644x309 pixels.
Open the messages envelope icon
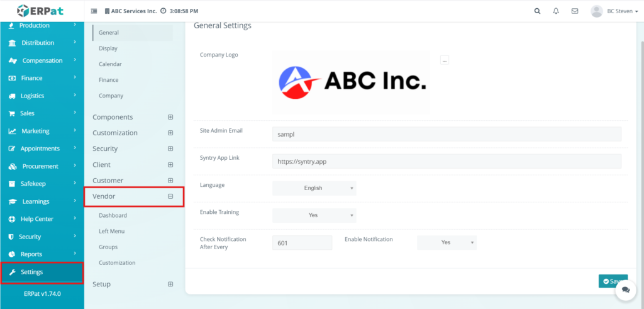click(x=574, y=11)
